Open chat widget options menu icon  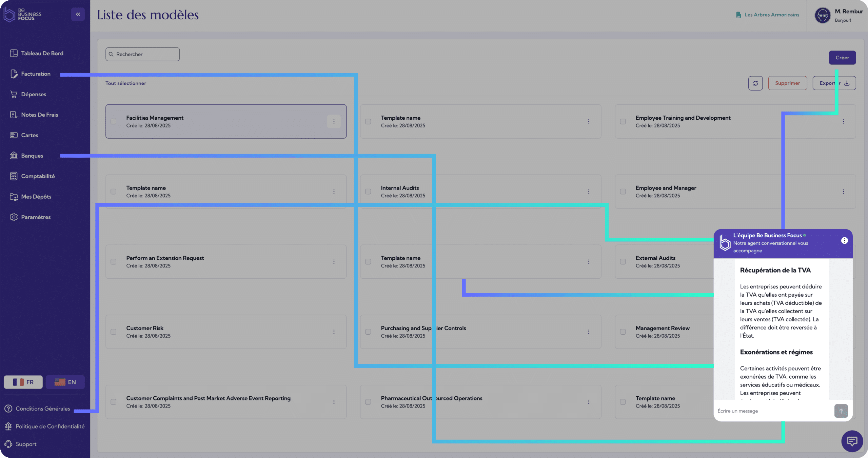pyautogui.click(x=844, y=240)
